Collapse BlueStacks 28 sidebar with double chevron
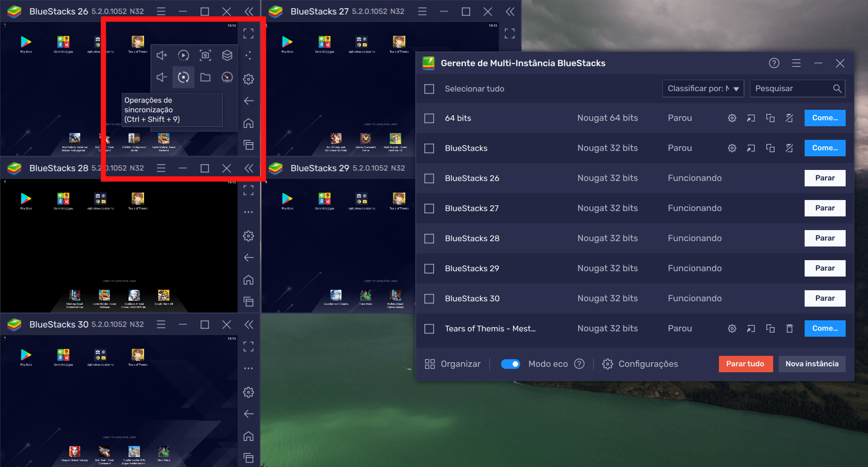This screenshot has width=868, height=467. point(249,168)
